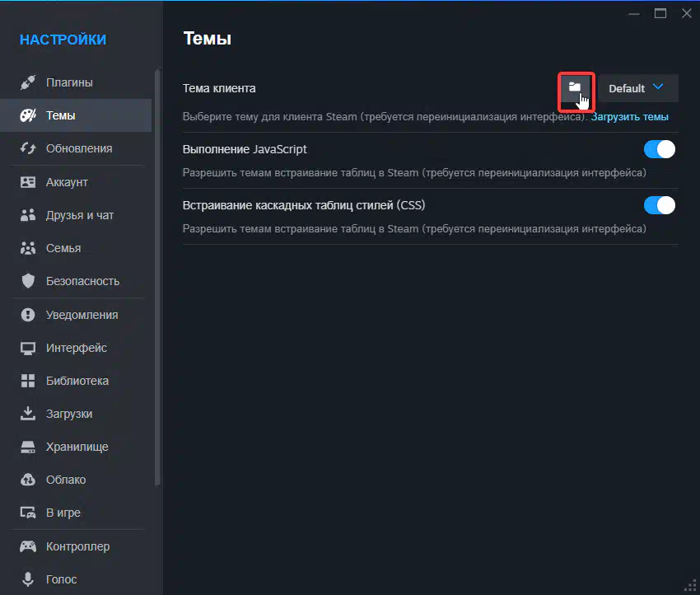Go to Библиотека settings
This screenshot has width=700, height=595.
pyautogui.click(x=76, y=381)
